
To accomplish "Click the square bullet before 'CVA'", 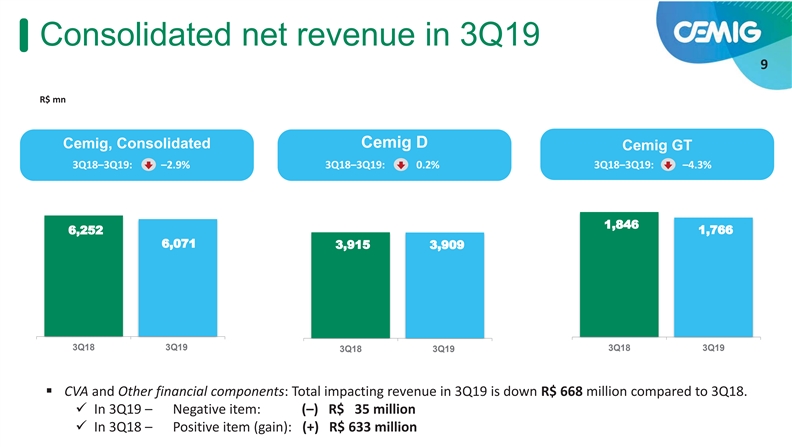I will tap(49, 390).
